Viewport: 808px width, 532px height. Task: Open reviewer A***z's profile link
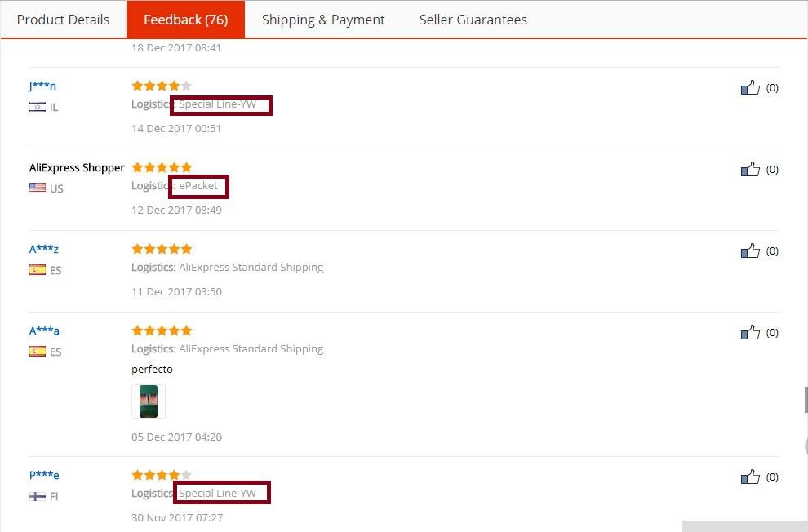coord(44,249)
